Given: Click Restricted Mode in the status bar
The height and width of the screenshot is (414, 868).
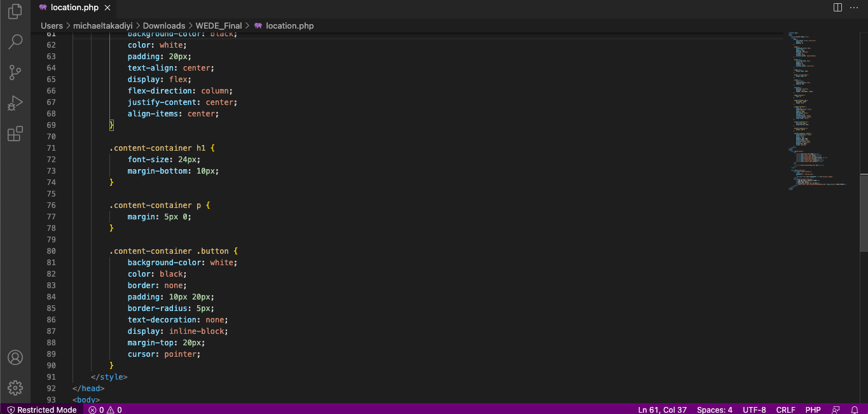Looking at the screenshot, I should (42, 410).
